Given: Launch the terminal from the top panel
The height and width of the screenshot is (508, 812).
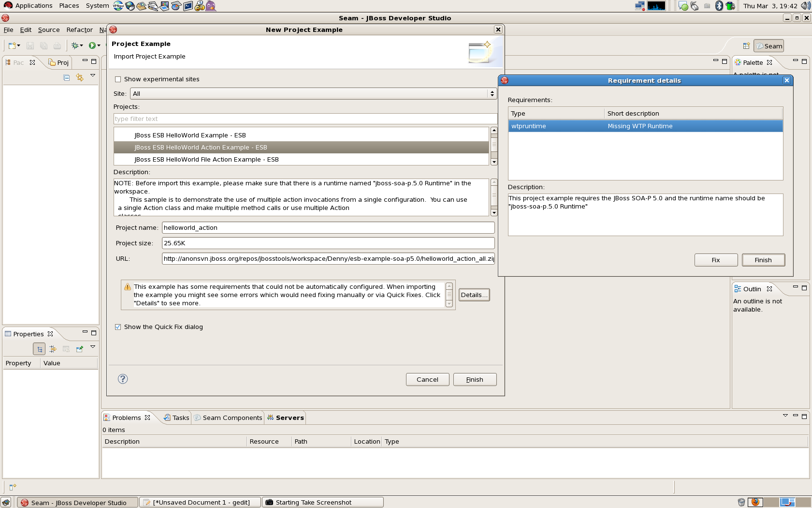Looking at the screenshot, I should coord(188,6).
